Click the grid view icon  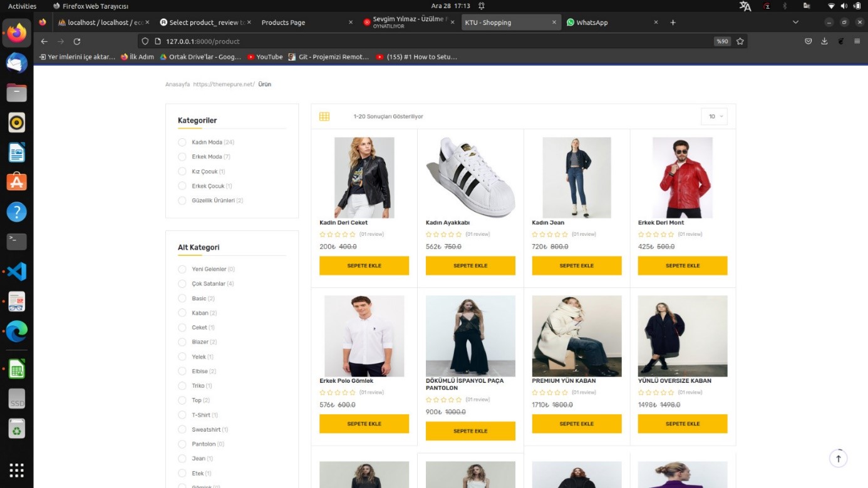click(x=324, y=116)
